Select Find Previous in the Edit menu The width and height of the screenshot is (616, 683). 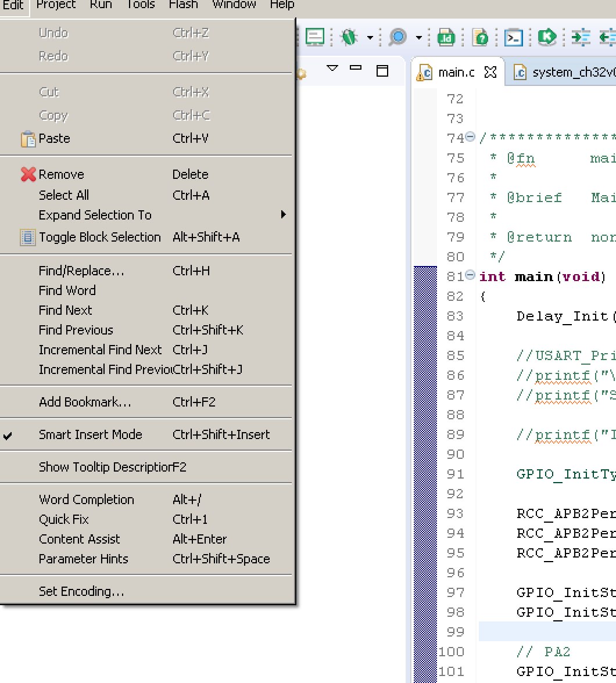pos(146,330)
